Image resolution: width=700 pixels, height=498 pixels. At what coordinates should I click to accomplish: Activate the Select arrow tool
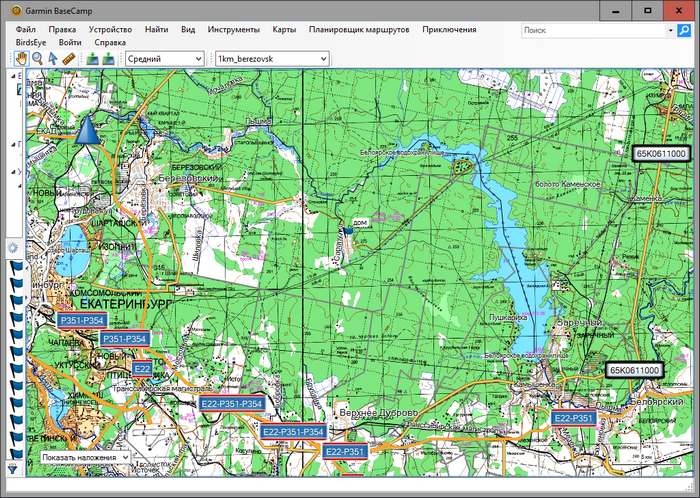(x=53, y=59)
